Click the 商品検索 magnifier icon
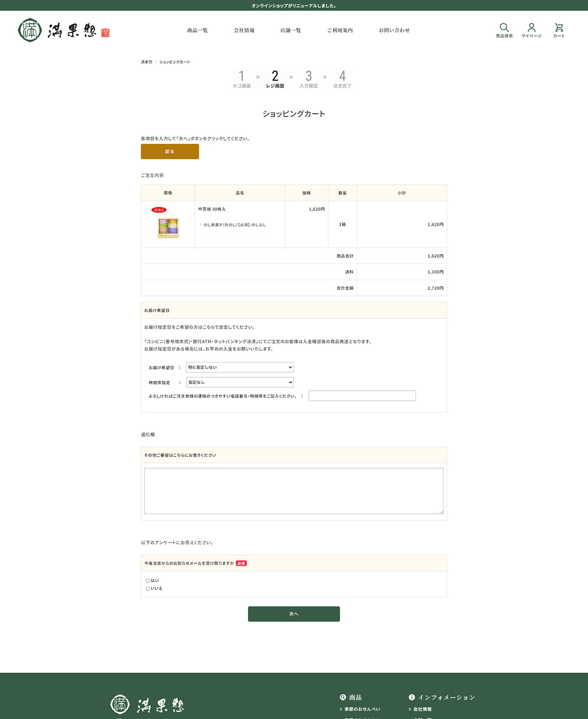Image resolution: width=588 pixels, height=719 pixels. coord(504,27)
